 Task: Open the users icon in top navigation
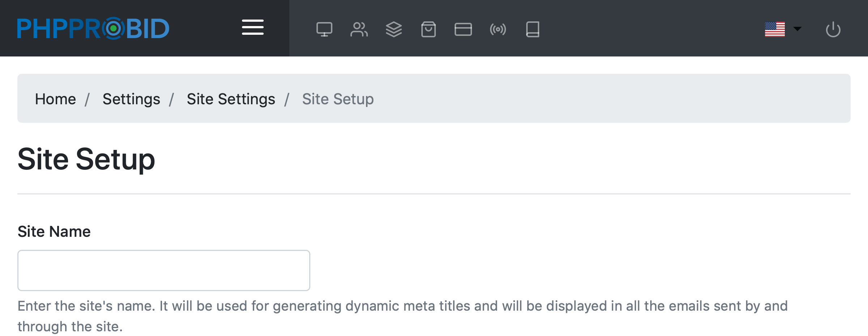point(359,29)
